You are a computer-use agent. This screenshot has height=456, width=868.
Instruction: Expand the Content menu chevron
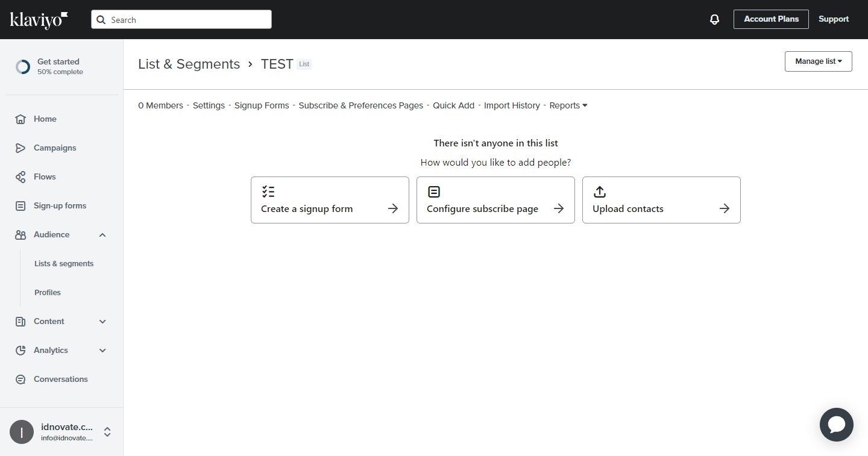[x=102, y=322]
